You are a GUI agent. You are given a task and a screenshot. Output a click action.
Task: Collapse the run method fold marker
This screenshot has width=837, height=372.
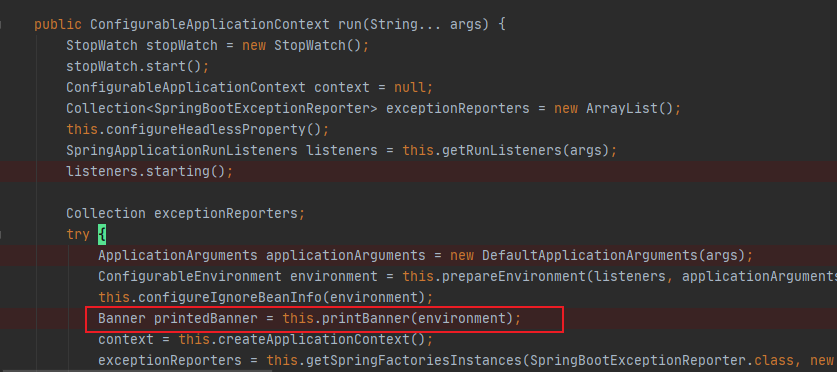click(x=1, y=25)
